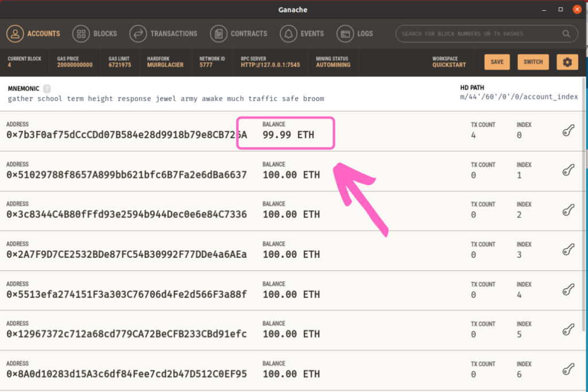Select address 0x5513efa274151F3a303C76706d4Fe2d566F3a88f

[127, 294]
